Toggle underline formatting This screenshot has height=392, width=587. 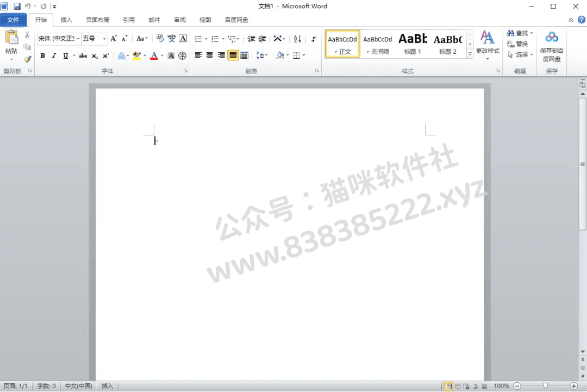[66, 56]
